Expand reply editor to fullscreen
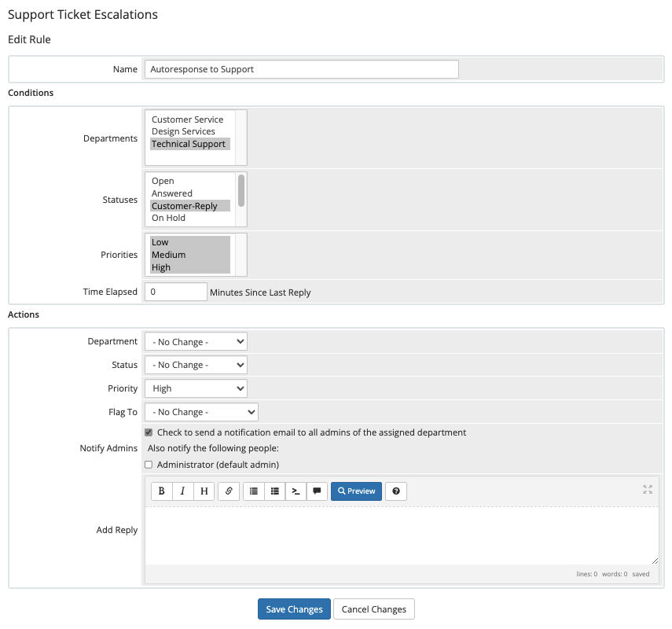672x629 pixels. tap(648, 489)
